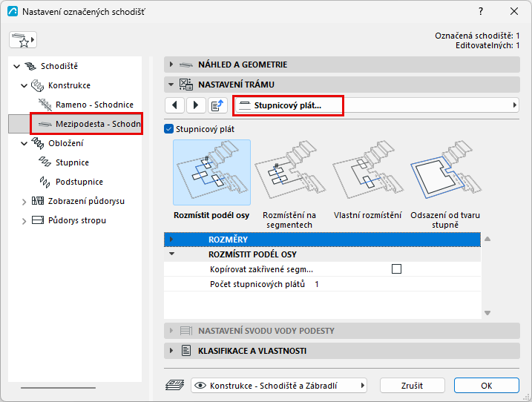This screenshot has width=532, height=402.
Task: Open the Stupnicový plát... page dropdown
Action: [x=376, y=105]
